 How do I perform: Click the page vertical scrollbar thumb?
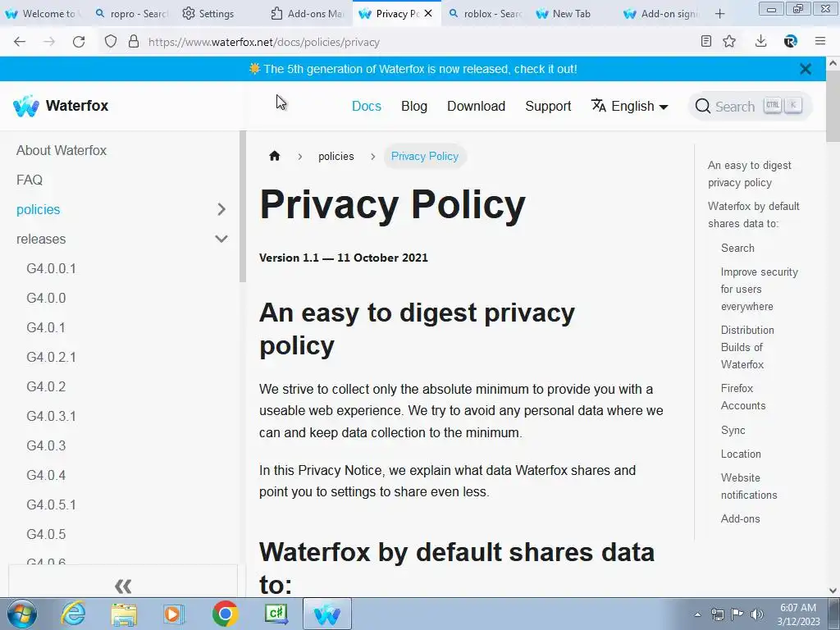tap(833, 106)
